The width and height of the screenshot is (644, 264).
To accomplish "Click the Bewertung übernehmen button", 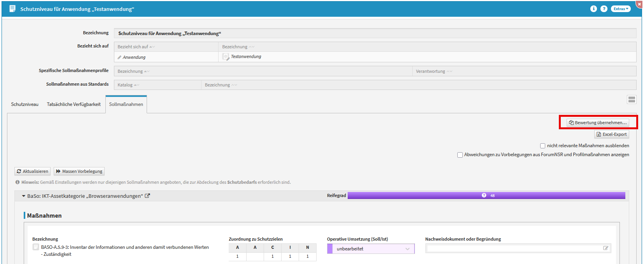I will 598,123.
